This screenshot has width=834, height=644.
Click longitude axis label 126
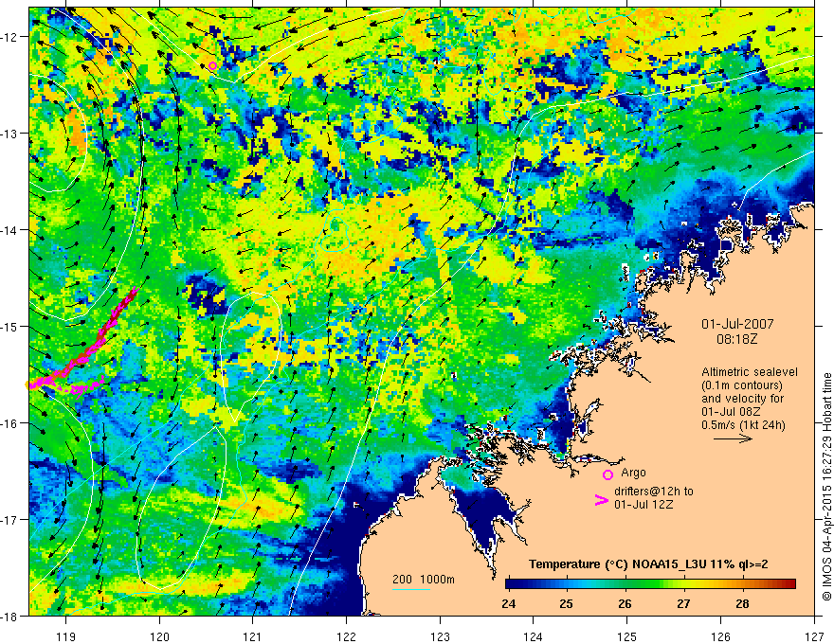pyautogui.click(x=720, y=636)
